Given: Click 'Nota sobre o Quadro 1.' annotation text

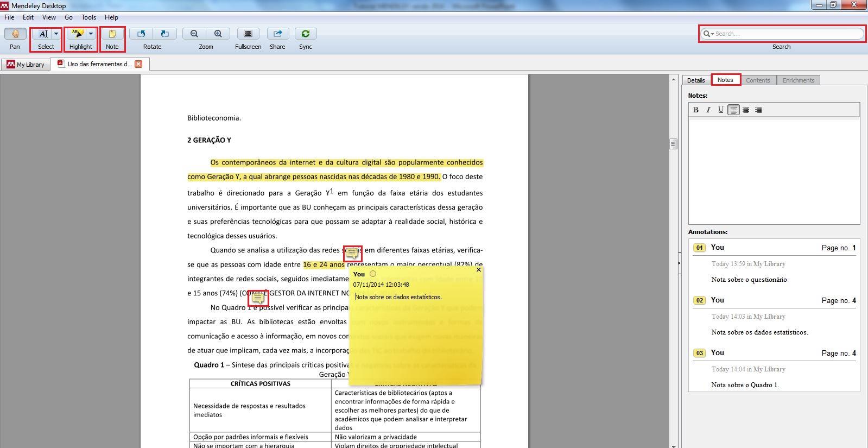Looking at the screenshot, I should (745, 385).
